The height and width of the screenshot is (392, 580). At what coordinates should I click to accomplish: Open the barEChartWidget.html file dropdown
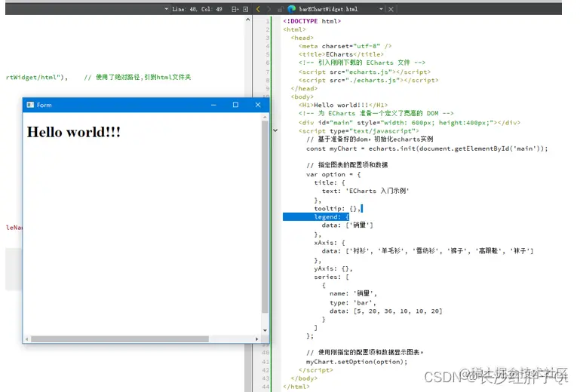[x=381, y=9]
